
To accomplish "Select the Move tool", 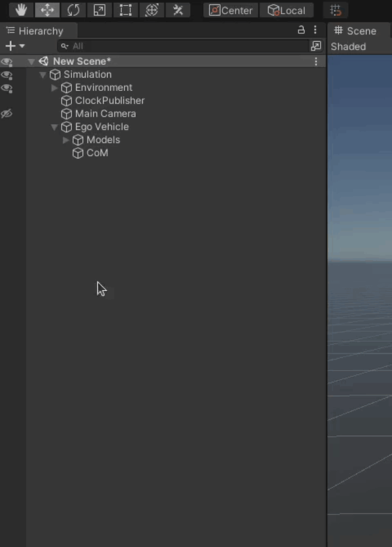I will point(47,10).
